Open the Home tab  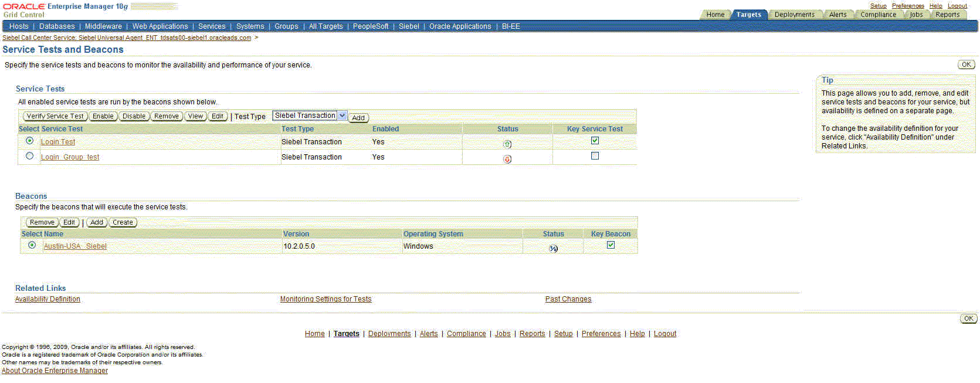pyautogui.click(x=715, y=15)
